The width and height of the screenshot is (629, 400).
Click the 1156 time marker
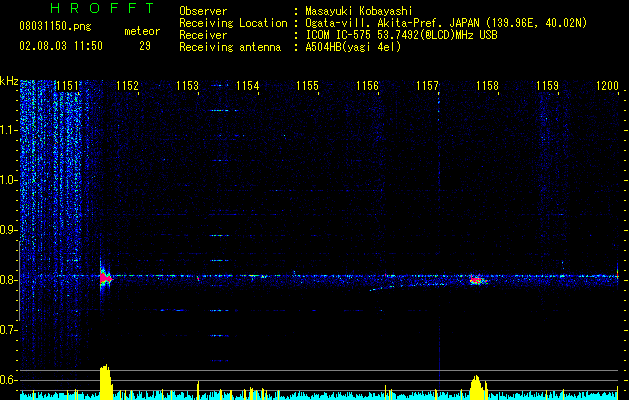tap(368, 86)
